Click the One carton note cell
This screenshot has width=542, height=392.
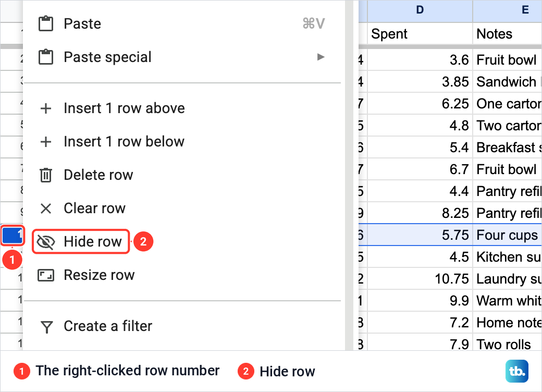507,103
